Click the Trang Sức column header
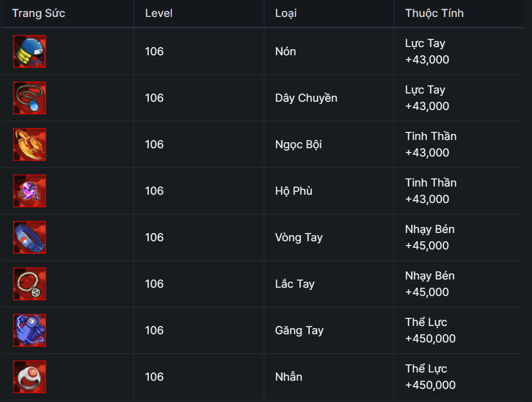Image resolution: width=532 pixels, height=402 pixels. 39,13
